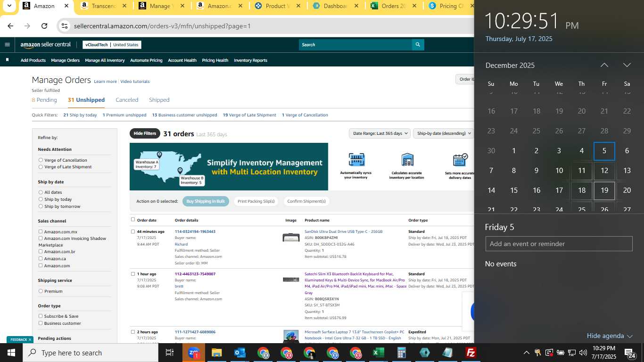Select the All dates radio option
644x362 pixels.
click(41, 192)
